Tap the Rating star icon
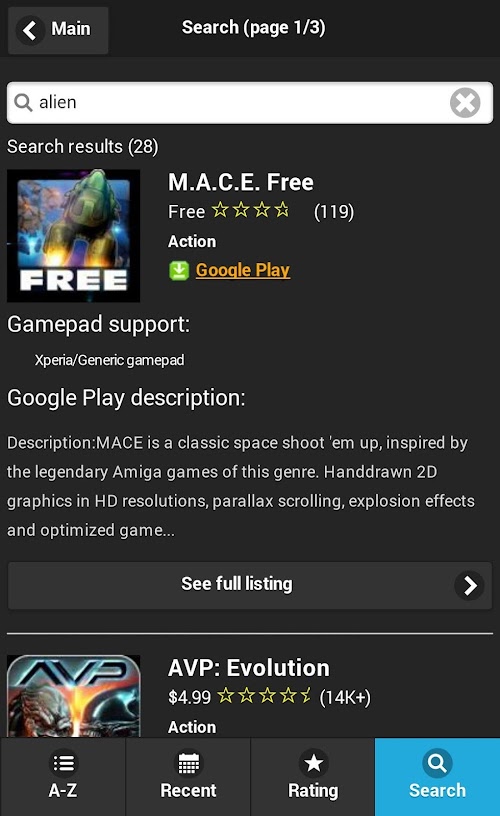The image size is (500, 816). pos(313,763)
